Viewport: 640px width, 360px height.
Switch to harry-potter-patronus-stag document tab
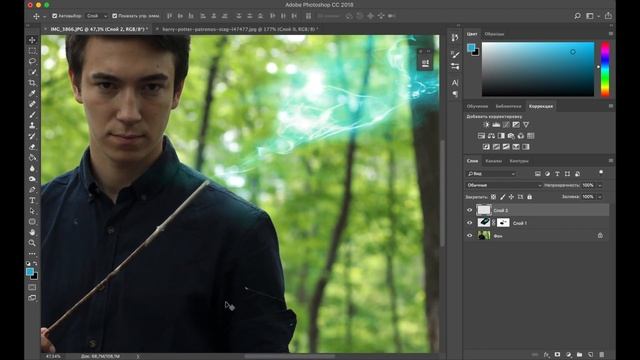239,29
